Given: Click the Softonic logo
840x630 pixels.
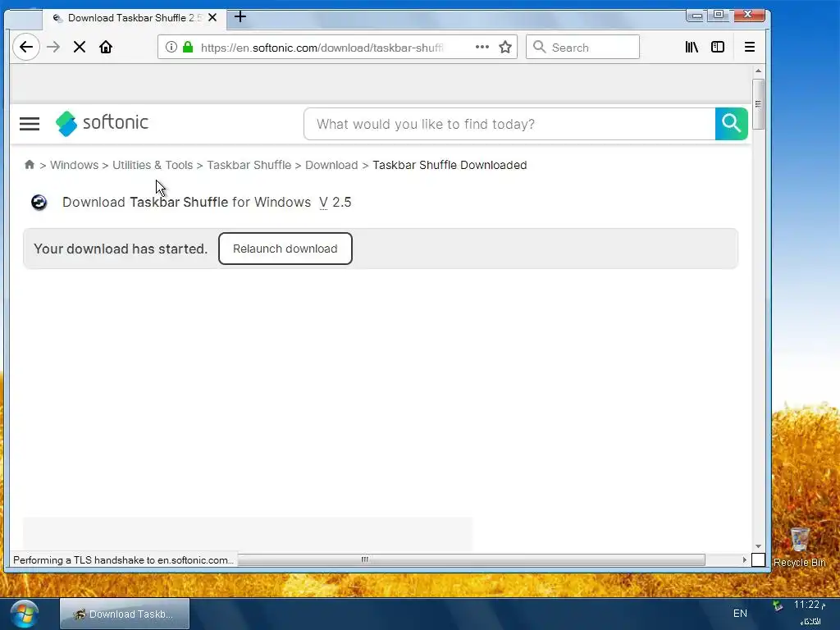Looking at the screenshot, I should (x=102, y=123).
